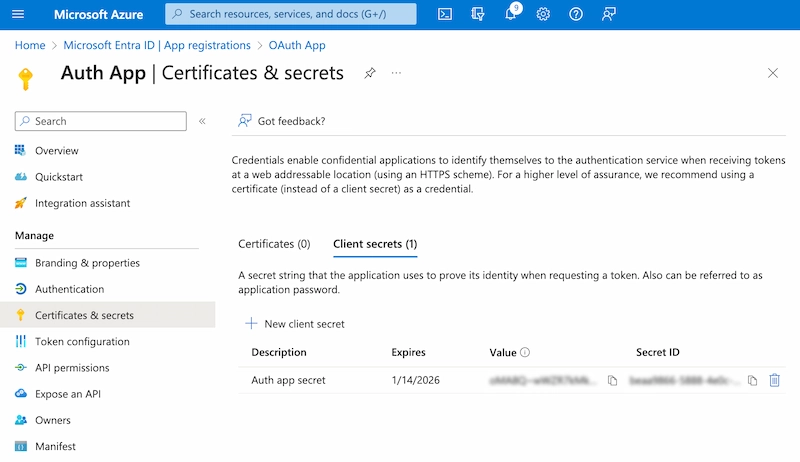The width and height of the screenshot is (800, 462).
Task: Open the more options ellipsis
Action: [396, 73]
